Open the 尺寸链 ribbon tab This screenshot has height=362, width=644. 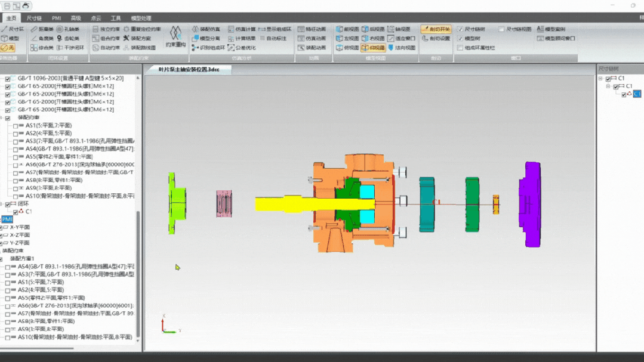pyautogui.click(x=34, y=18)
